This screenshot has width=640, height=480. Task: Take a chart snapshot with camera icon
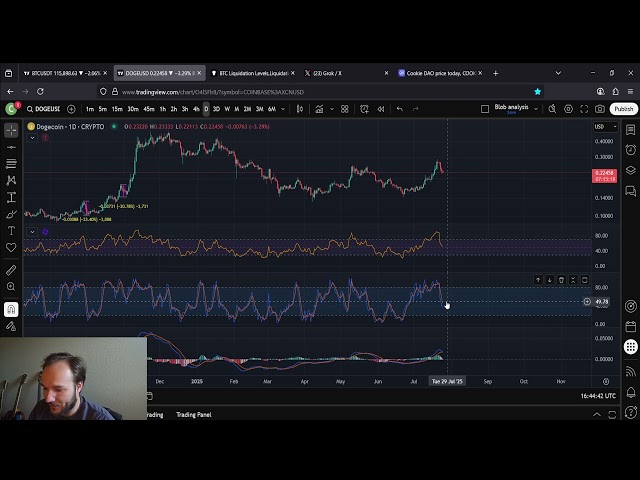coord(600,108)
